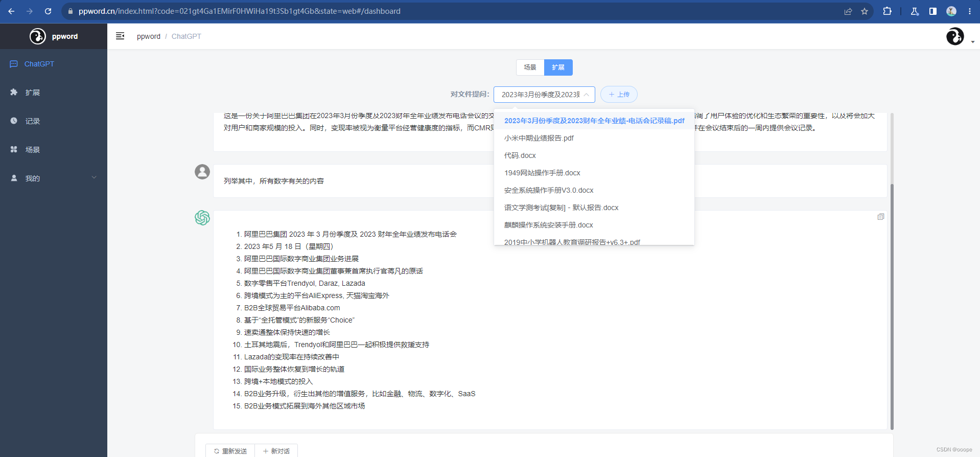Click the puzzle icon next to 扩展

(14, 93)
